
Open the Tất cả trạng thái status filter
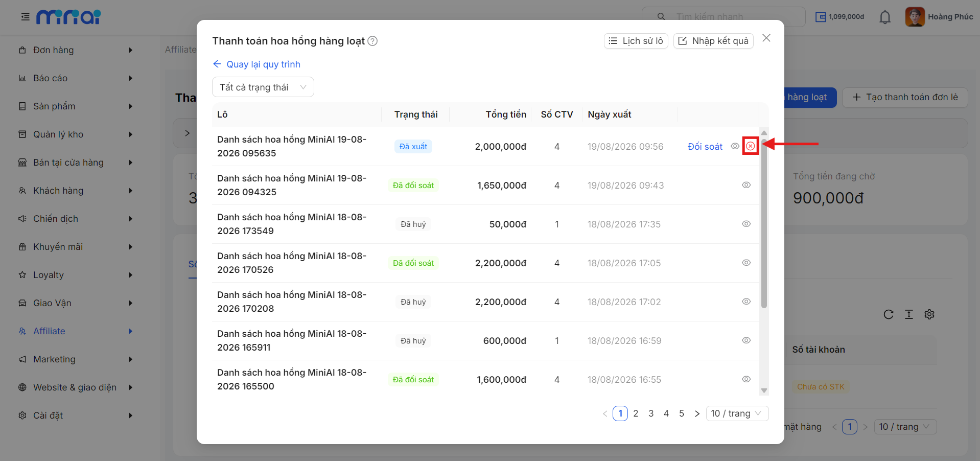[x=263, y=87]
